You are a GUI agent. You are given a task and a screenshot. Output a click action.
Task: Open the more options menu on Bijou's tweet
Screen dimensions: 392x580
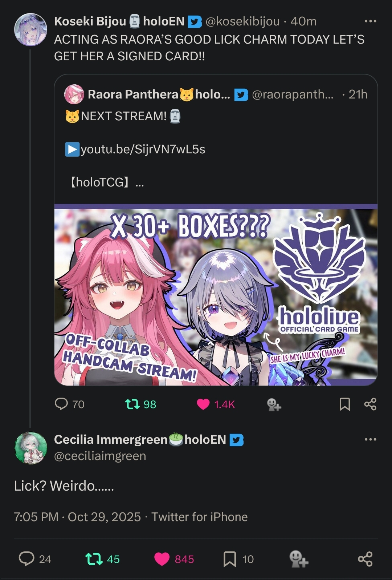(x=370, y=21)
